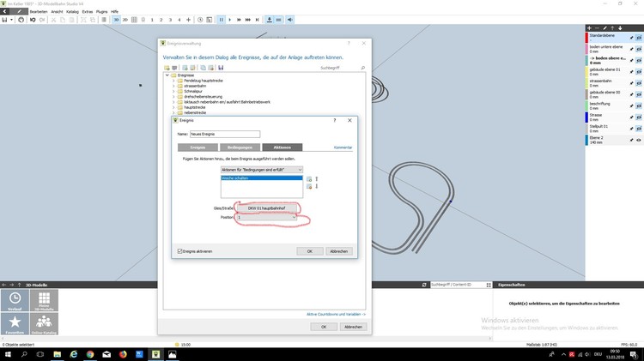
Task: Open the Verlauf history tile
Action: [x=15, y=300]
